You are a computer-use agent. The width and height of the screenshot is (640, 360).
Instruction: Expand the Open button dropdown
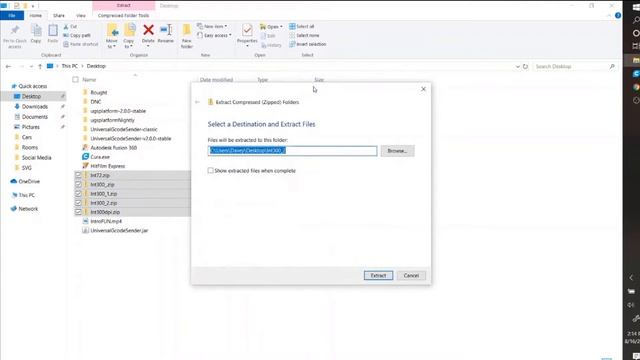click(281, 27)
